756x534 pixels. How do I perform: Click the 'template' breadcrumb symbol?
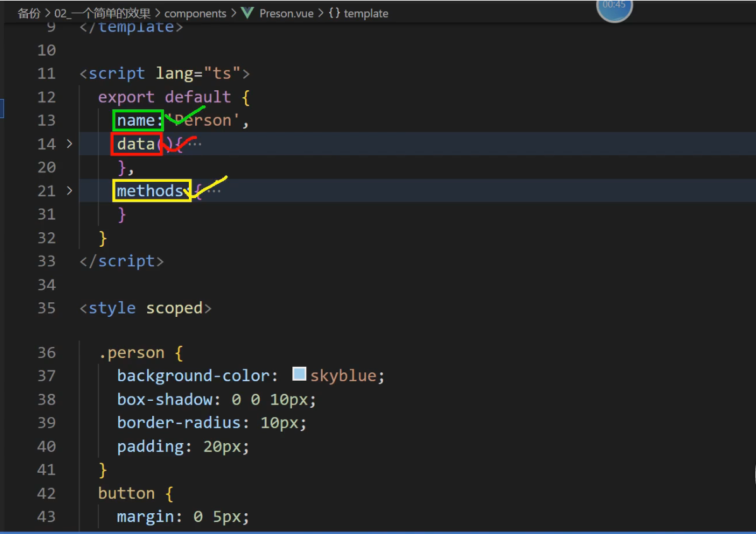(x=366, y=13)
